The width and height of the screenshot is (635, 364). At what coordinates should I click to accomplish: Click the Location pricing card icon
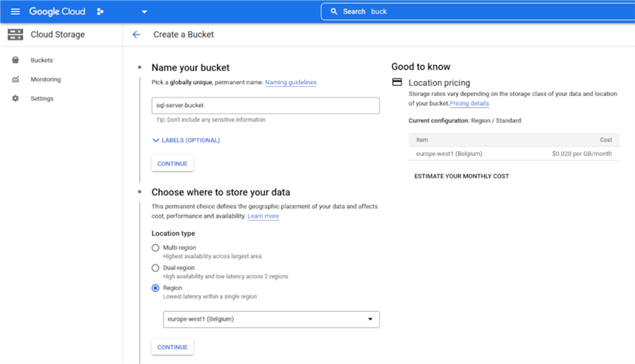397,83
